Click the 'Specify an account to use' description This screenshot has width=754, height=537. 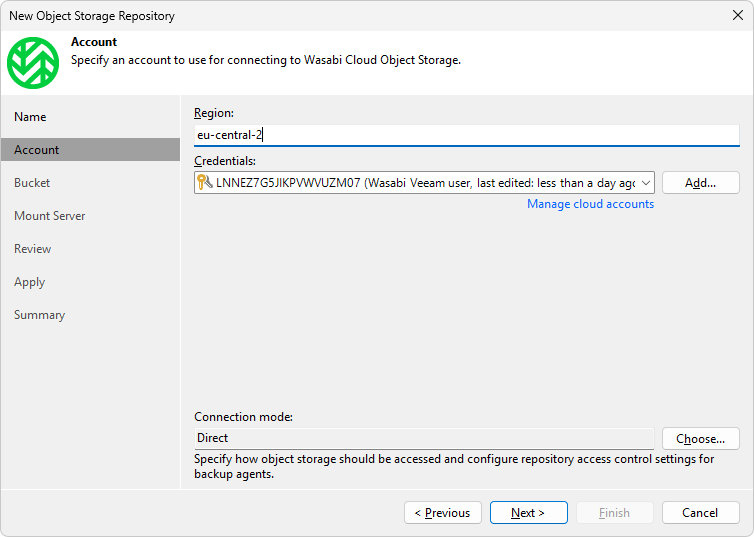266,60
